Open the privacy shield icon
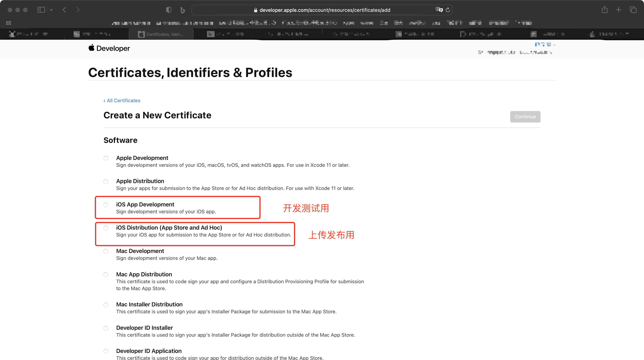644x360 pixels. pyautogui.click(x=169, y=10)
